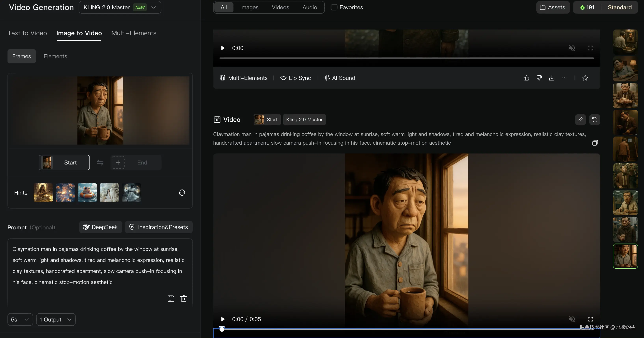This screenshot has width=644, height=338.
Task: Download the generated video
Action: [552, 78]
